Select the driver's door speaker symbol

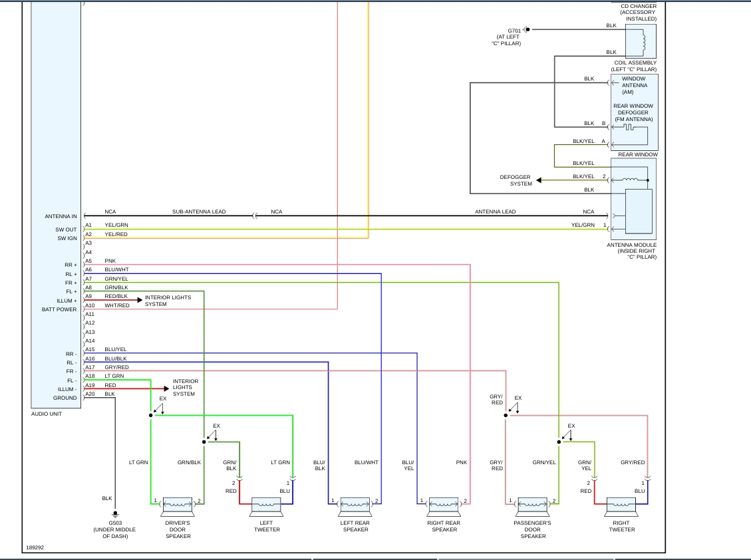tap(178, 505)
